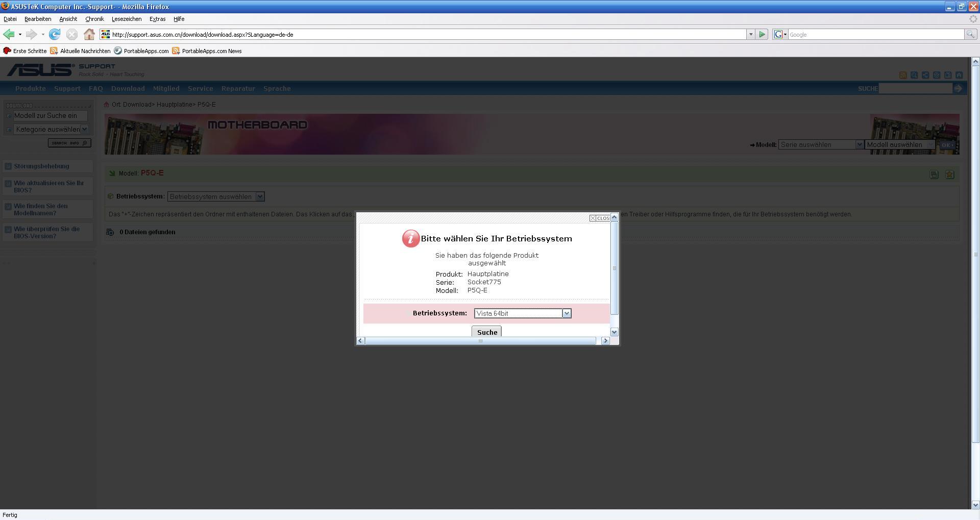Viewport: 980px width, 520px height.
Task: Click the star favorite icon in the model row
Action: click(949, 175)
